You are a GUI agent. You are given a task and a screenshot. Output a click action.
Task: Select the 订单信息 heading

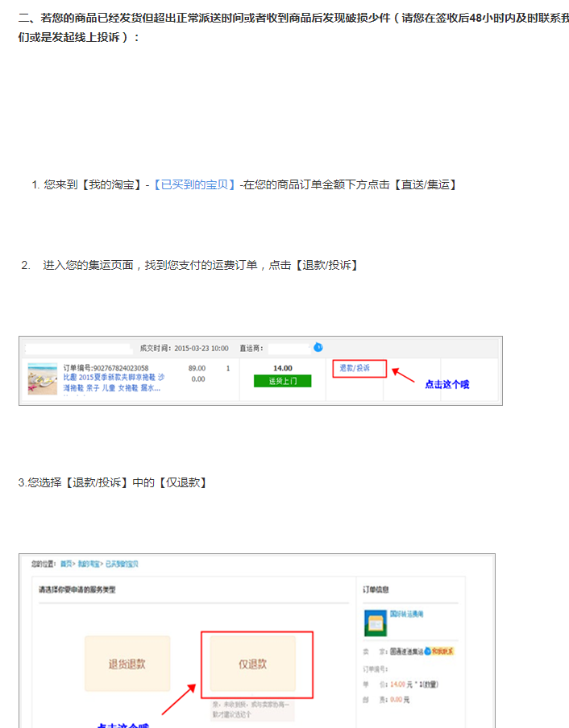click(376, 589)
